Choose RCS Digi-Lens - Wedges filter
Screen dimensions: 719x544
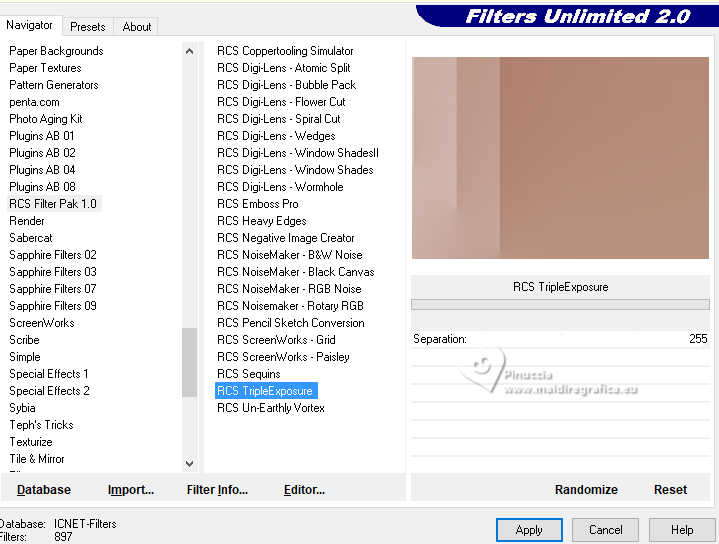[x=276, y=136]
